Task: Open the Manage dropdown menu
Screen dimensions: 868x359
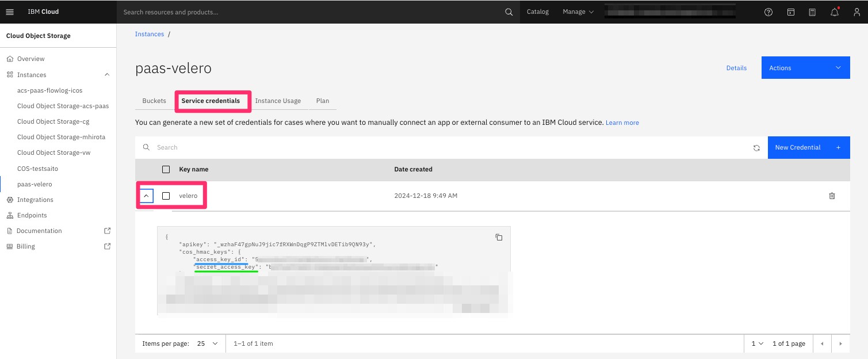Action: coord(578,12)
